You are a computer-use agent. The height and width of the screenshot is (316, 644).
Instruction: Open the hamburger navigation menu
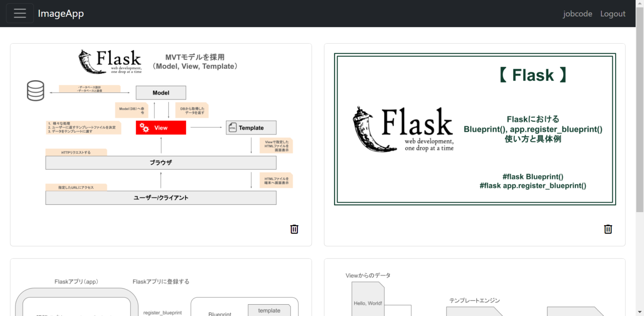coord(20,13)
